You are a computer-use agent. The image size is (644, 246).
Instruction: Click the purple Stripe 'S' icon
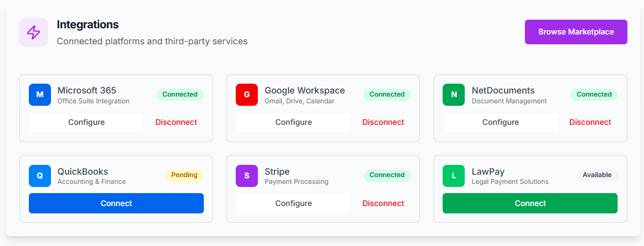click(x=247, y=175)
